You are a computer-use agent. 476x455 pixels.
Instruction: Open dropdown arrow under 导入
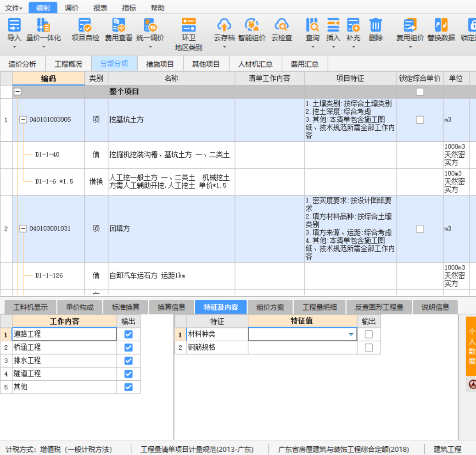coord(14,47)
